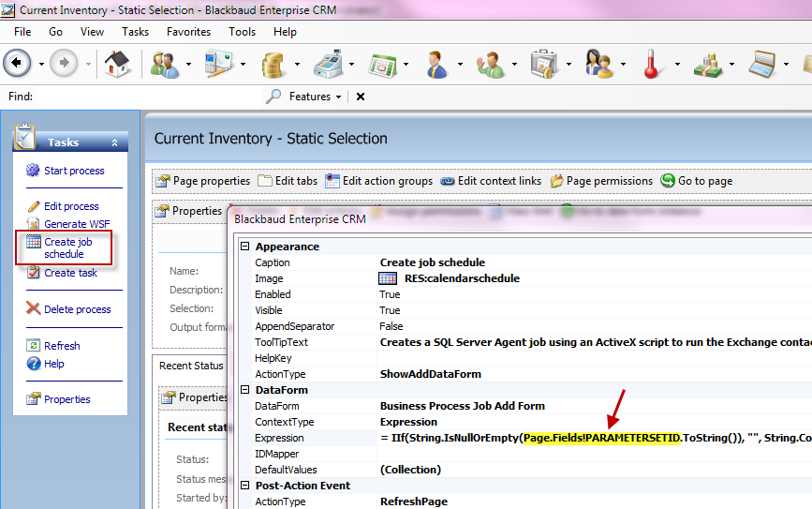Open dropdown arrow beside the Back button
812x509 pixels.
(41, 65)
